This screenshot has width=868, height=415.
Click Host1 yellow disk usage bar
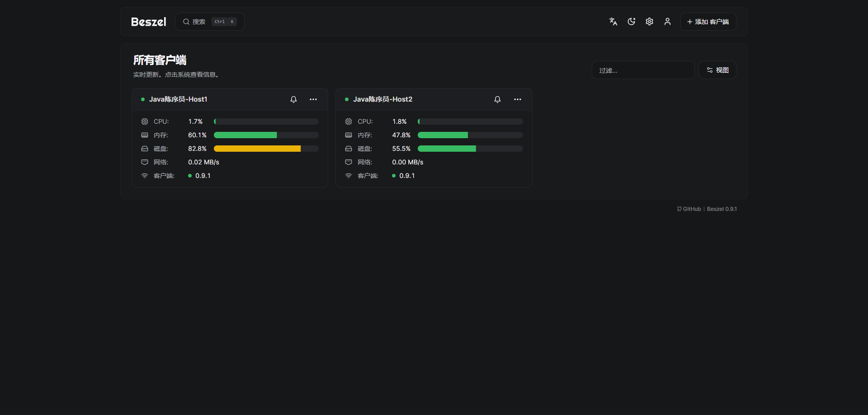point(257,149)
